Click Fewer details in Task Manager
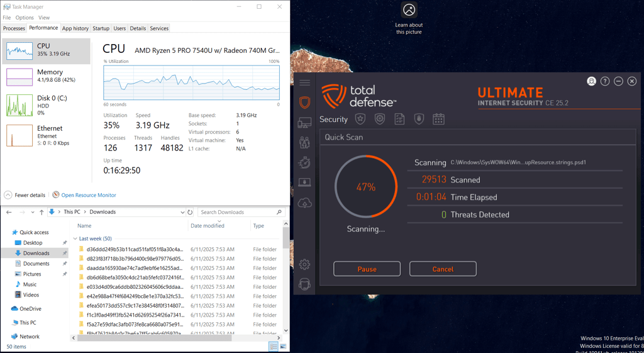Viewport: 644px width, 353px height. coord(25,195)
